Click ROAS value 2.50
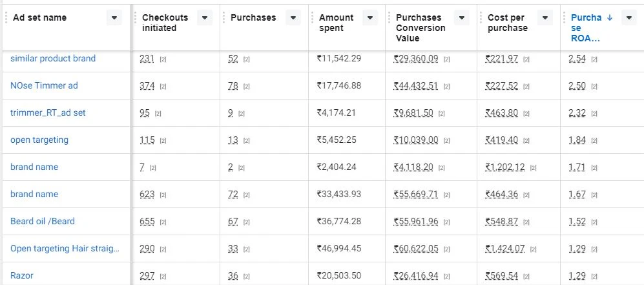The image size is (644, 285). (577, 86)
